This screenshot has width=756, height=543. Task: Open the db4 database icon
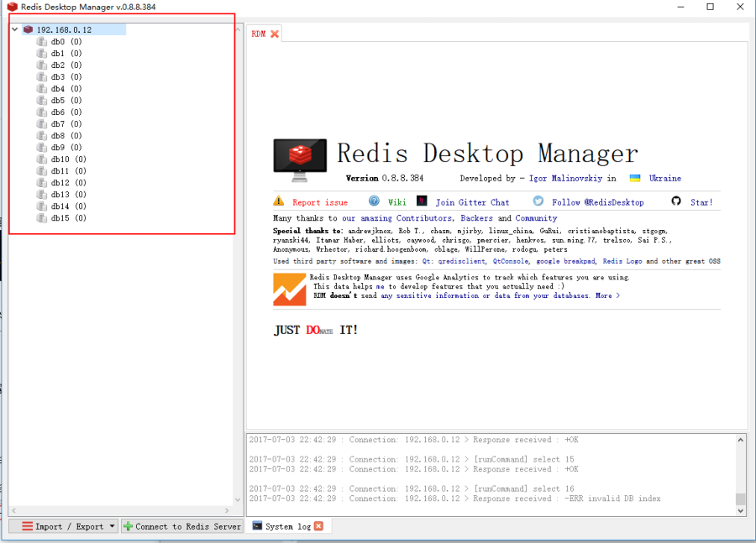42,89
